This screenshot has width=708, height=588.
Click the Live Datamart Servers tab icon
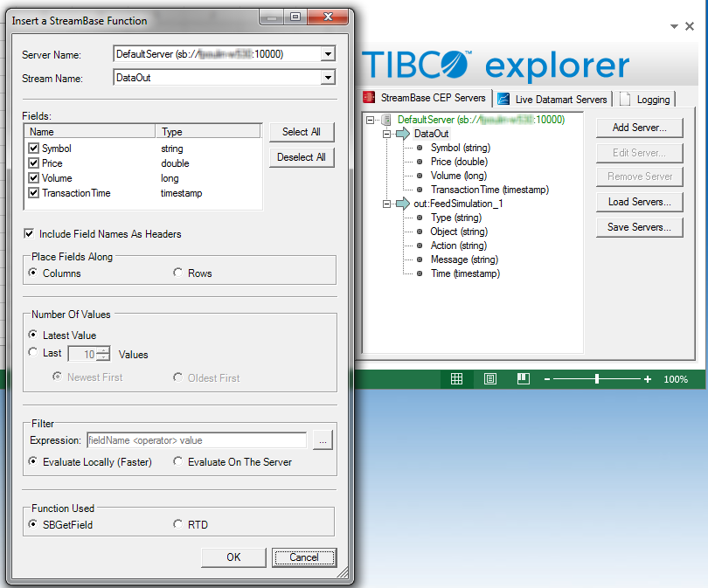[x=503, y=99]
